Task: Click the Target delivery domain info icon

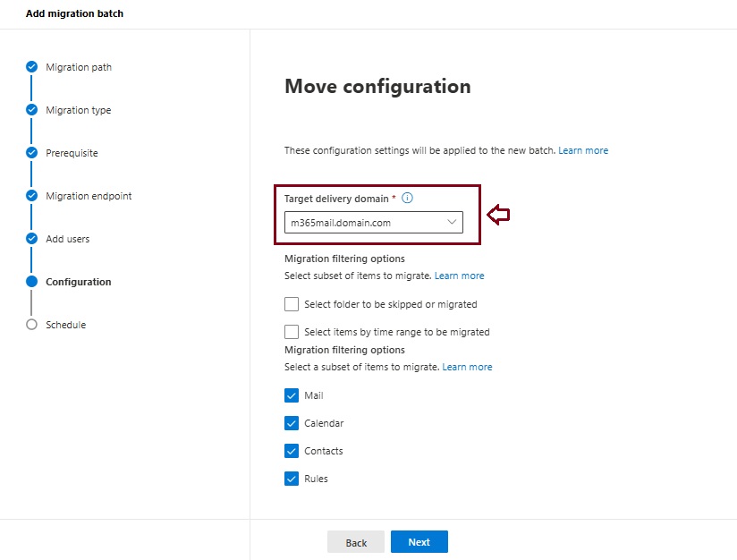Action: pyautogui.click(x=407, y=199)
